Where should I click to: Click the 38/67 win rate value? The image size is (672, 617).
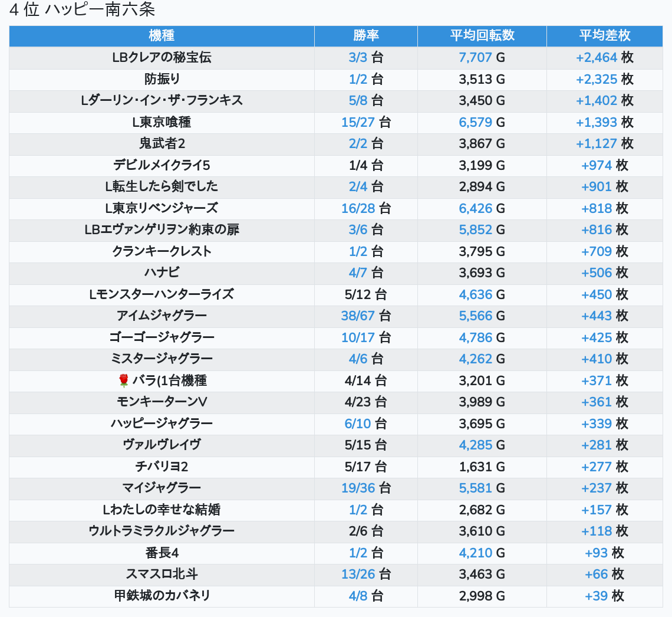tap(358, 316)
